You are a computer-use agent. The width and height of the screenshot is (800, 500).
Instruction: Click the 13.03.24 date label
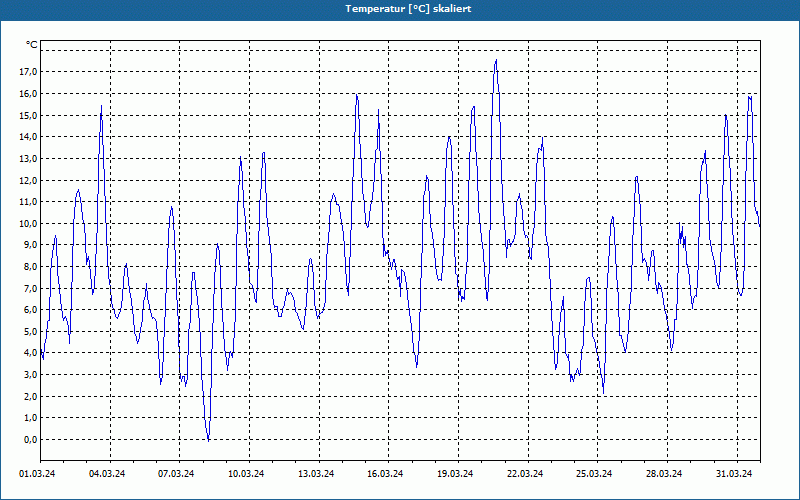[316, 474]
